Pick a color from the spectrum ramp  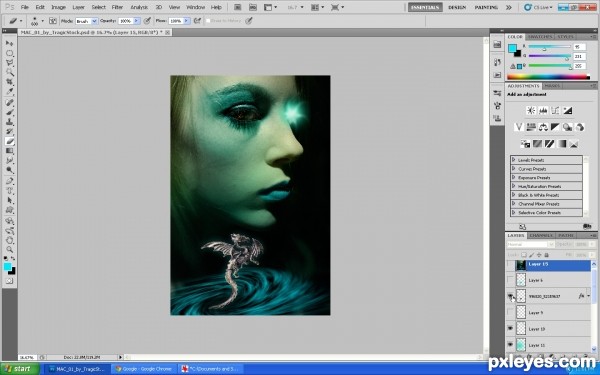(x=548, y=77)
